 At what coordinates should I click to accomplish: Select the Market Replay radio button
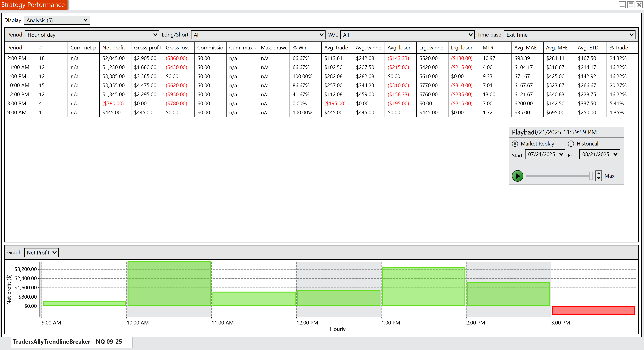pyautogui.click(x=515, y=144)
